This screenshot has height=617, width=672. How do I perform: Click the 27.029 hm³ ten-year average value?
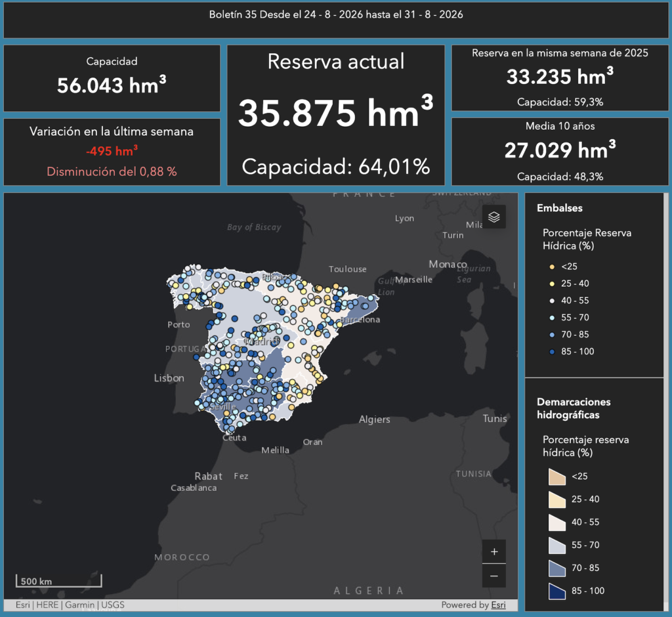pyautogui.click(x=560, y=150)
